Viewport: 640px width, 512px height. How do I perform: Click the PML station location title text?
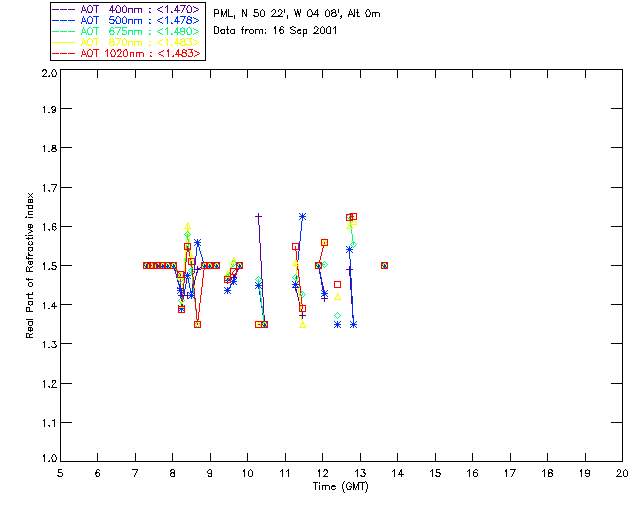tap(297, 14)
